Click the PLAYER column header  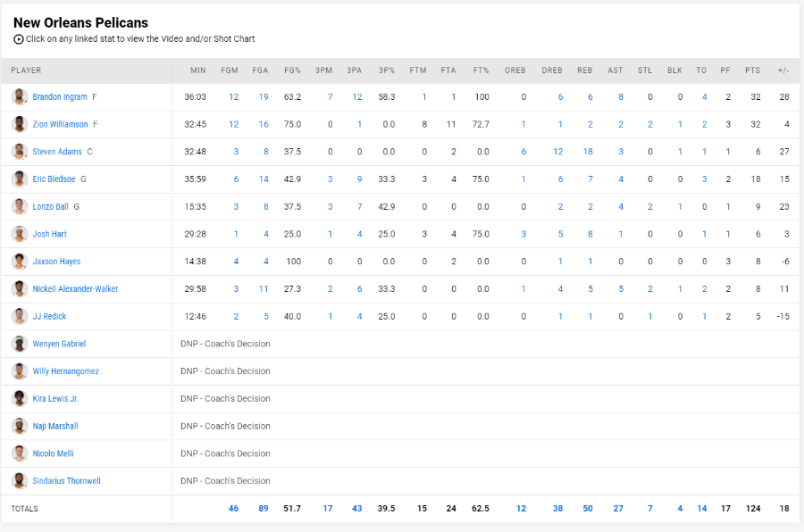[26, 71]
